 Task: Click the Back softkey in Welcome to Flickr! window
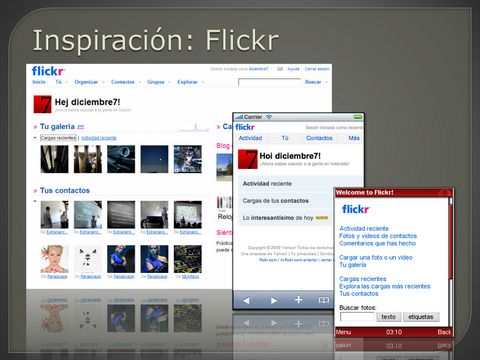(444, 332)
